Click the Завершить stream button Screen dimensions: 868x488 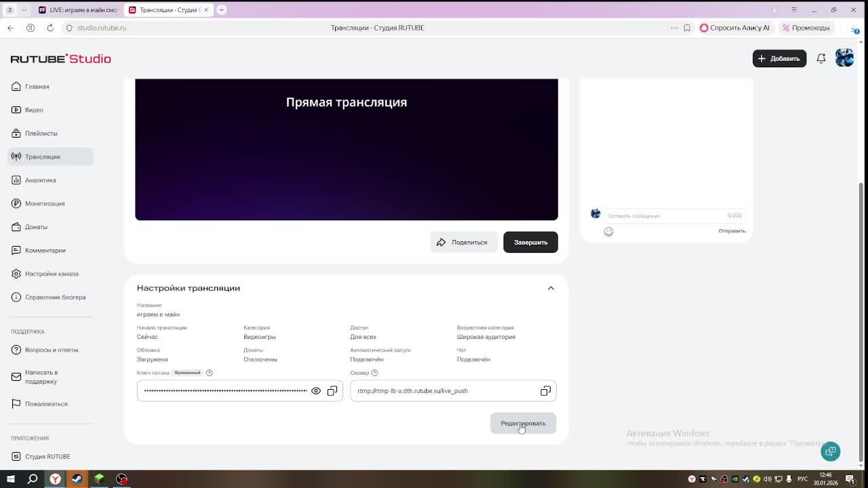[530, 242]
